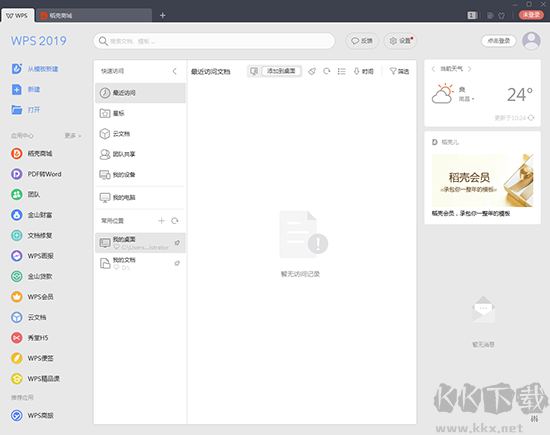Switch to list view with the toolbar list icon
This screenshot has width=550, height=435.
[x=341, y=71]
